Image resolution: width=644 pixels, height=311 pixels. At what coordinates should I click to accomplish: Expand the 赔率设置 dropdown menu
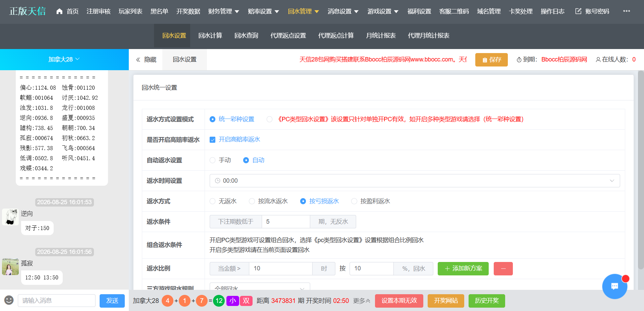pyautogui.click(x=264, y=11)
